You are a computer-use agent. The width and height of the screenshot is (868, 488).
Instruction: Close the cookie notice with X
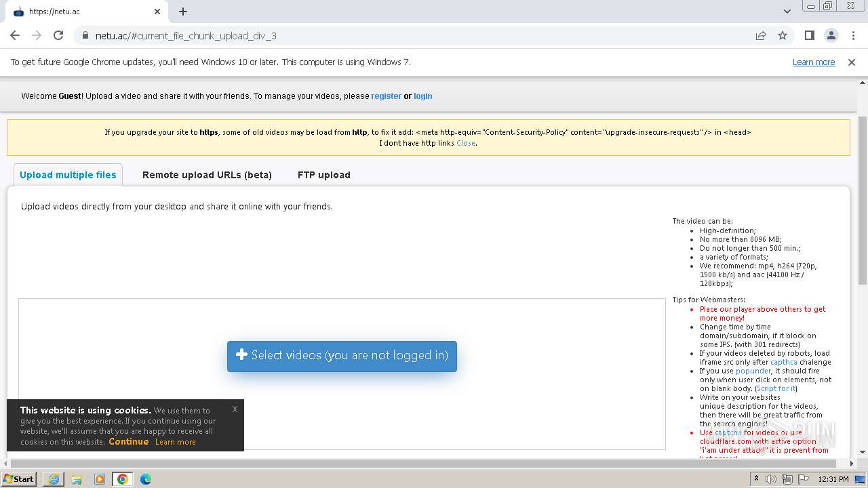coord(235,409)
